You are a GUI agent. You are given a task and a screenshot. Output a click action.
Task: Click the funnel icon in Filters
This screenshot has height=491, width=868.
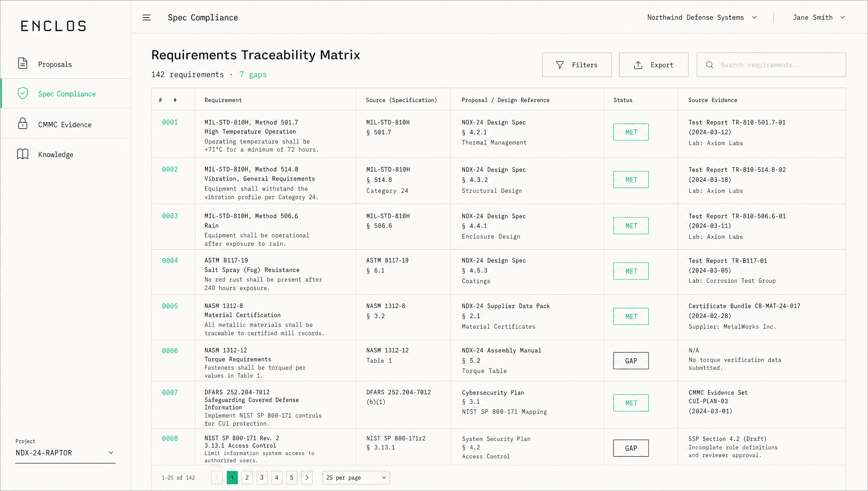click(560, 65)
